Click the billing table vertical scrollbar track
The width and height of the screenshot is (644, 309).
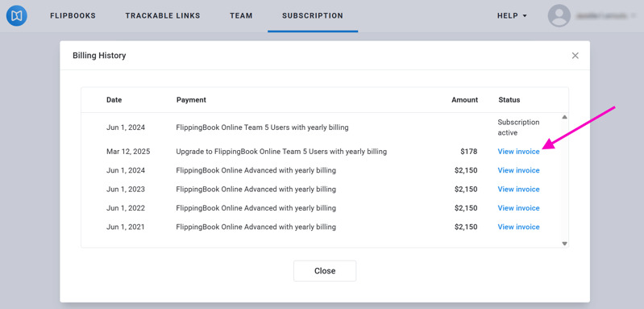[x=564, y=181]
